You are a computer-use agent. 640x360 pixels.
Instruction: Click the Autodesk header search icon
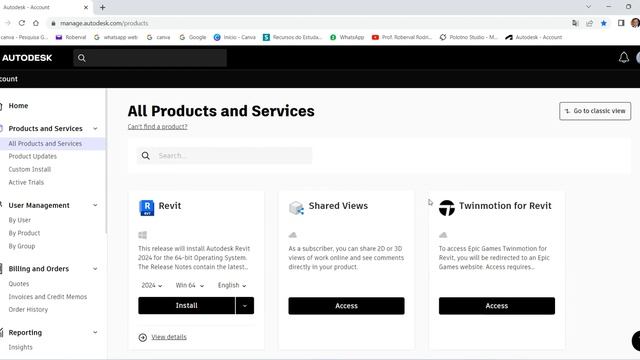pos(82,58)
